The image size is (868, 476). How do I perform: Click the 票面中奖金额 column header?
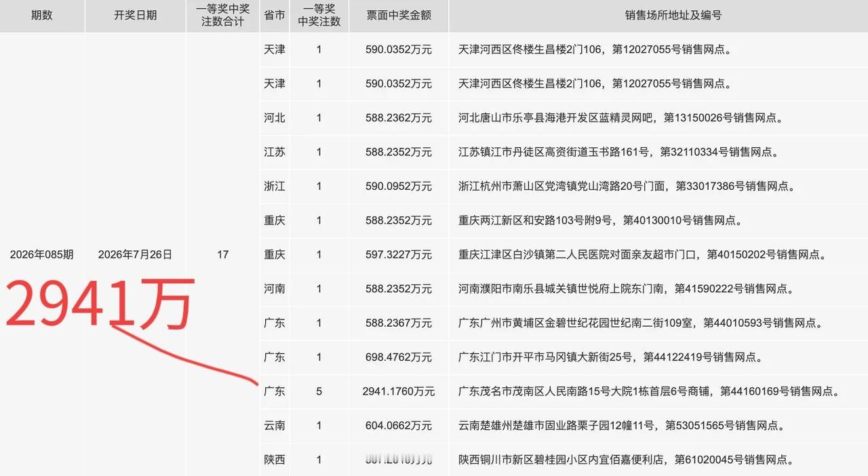(x=398, y=15)
